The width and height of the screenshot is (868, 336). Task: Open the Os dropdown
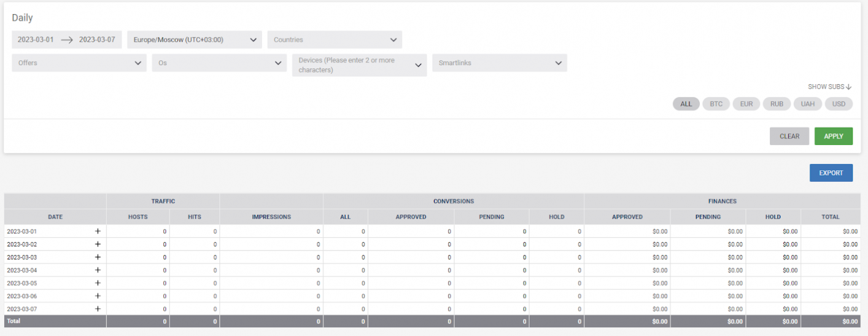[219, 63]
